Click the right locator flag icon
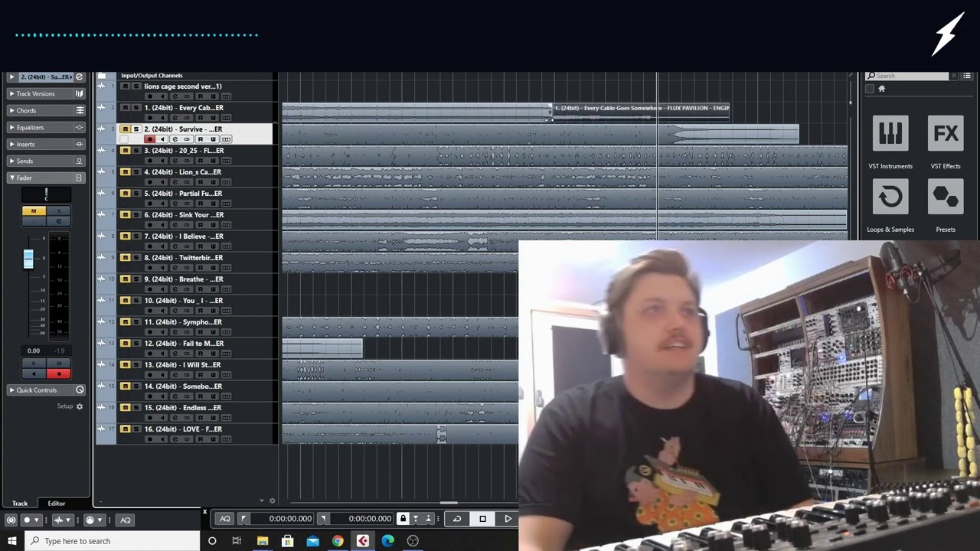The height and width of the screenshot is (551, 980). (323, 519)
